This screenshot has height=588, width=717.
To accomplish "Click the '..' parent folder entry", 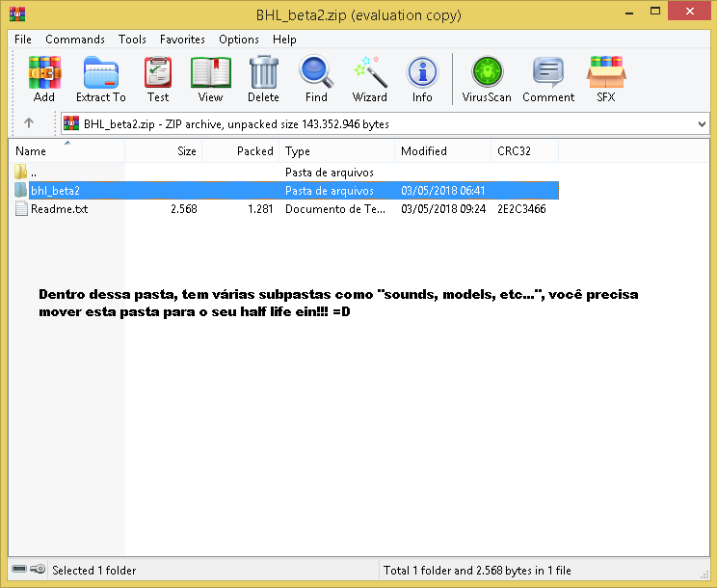I will [x=34, y=173].
